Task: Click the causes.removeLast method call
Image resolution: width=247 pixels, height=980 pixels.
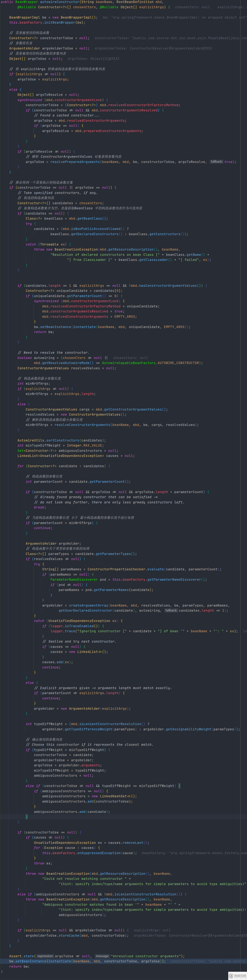Action: coord(128,842)
